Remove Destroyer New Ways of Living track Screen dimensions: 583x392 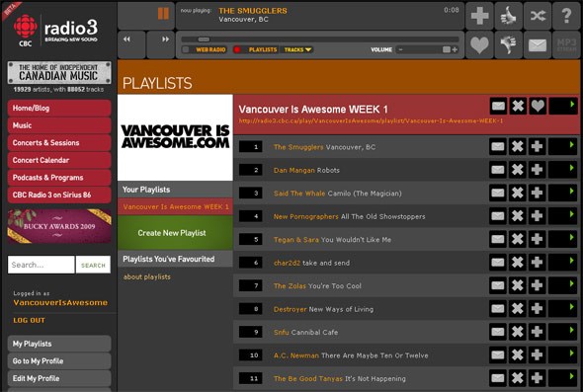518,308
